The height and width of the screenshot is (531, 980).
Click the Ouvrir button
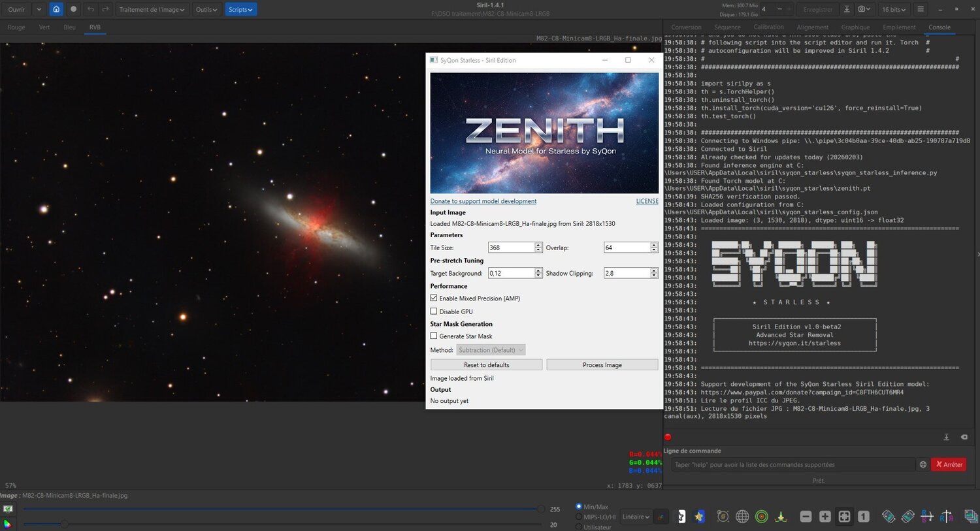coord(16,9)
